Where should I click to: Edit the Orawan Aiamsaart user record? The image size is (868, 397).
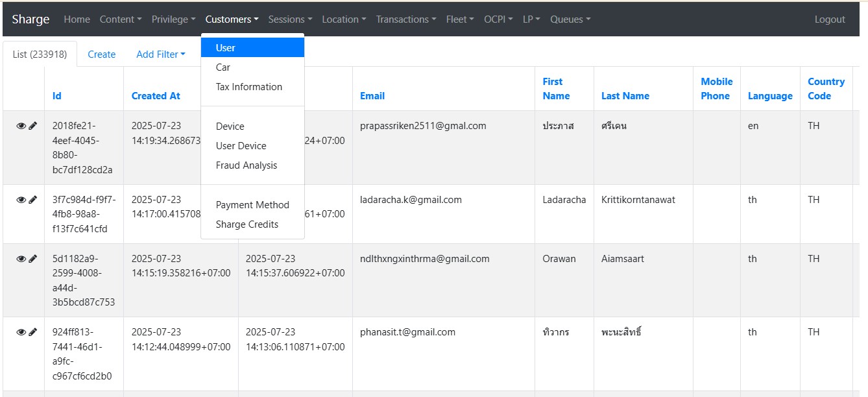coord(33,259)
